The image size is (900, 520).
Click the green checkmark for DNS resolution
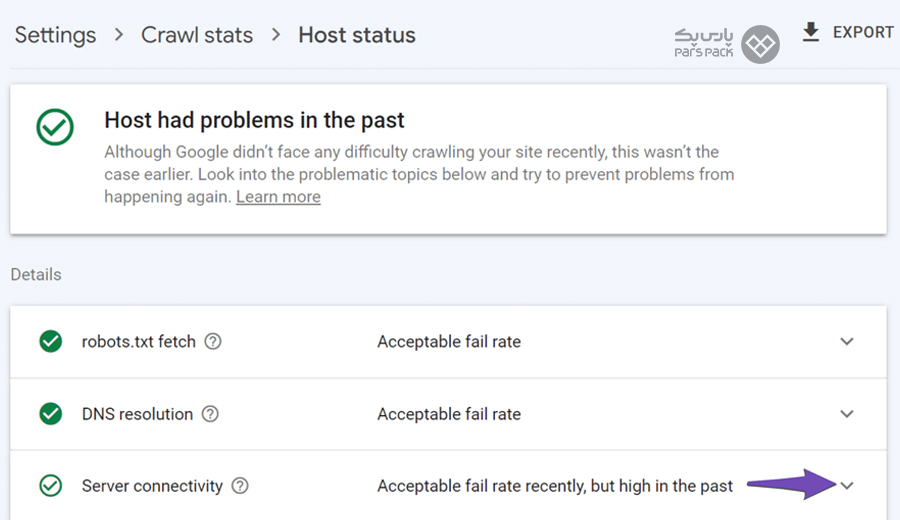[x=50, y=414]
